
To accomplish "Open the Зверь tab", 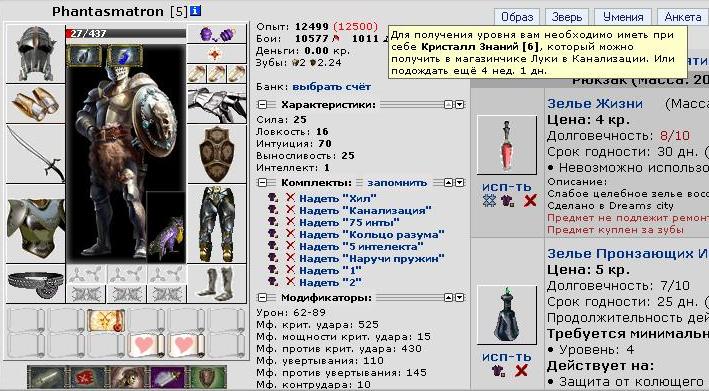I will 567,17.
